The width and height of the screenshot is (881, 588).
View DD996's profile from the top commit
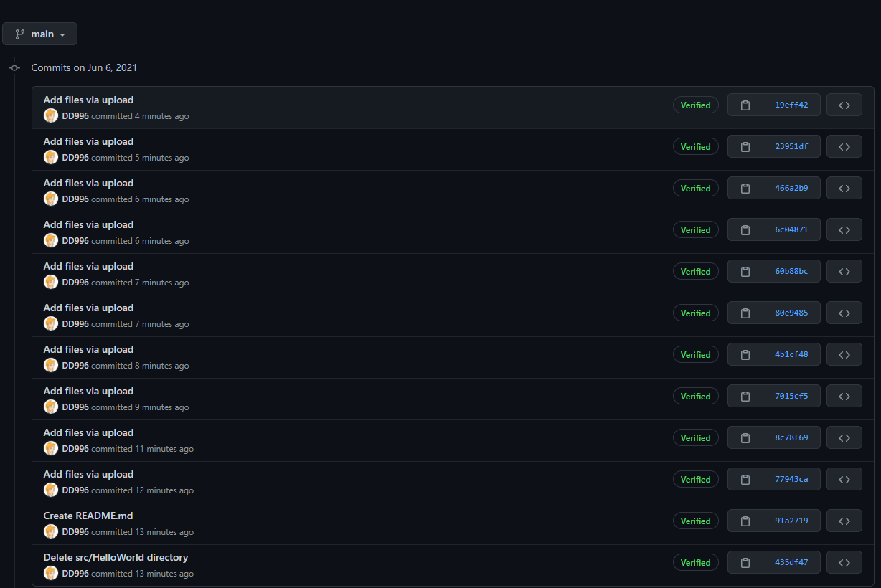[x=75, y=115]
